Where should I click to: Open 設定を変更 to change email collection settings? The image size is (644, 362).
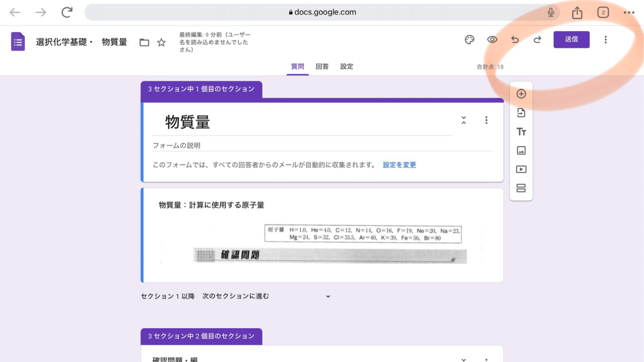pyautogui.click(x=399, y=164)
